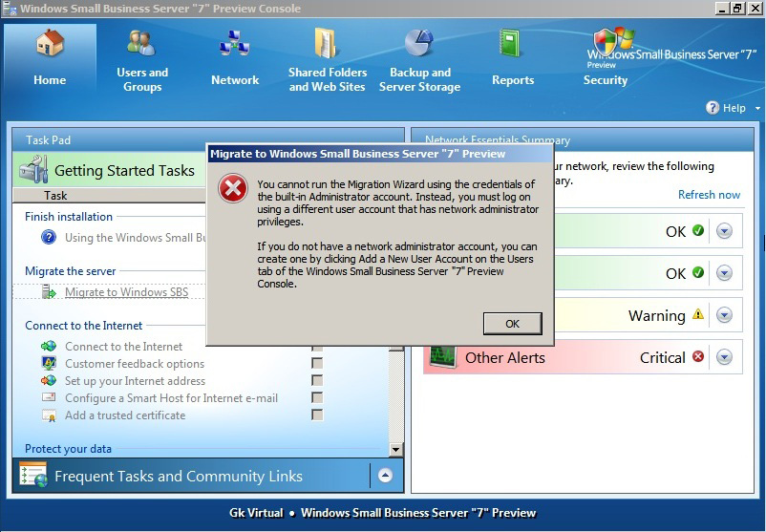Click the Protect your data section heading
Viewport: 766px width, 532px height.
pos(68,449)
